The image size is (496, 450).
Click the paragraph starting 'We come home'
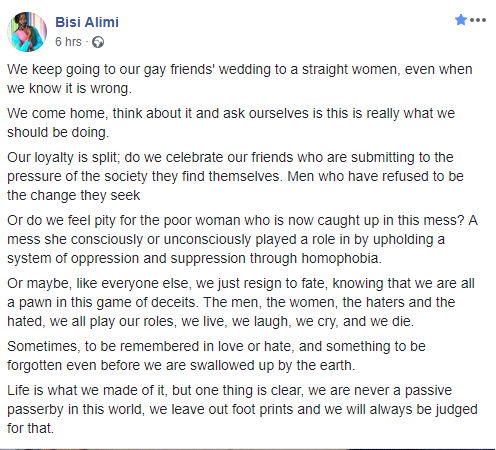[231, 123]
